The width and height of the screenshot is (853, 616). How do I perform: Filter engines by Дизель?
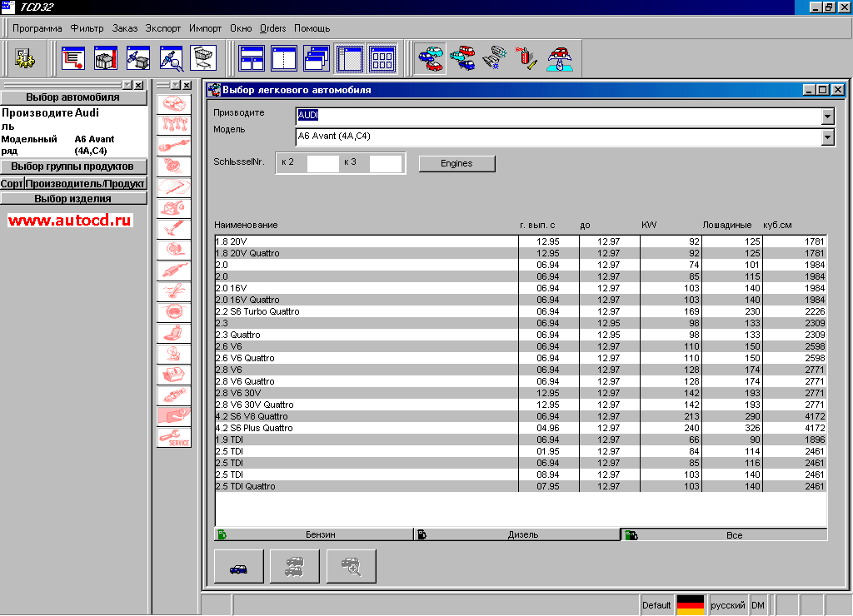tap(517, 534)
